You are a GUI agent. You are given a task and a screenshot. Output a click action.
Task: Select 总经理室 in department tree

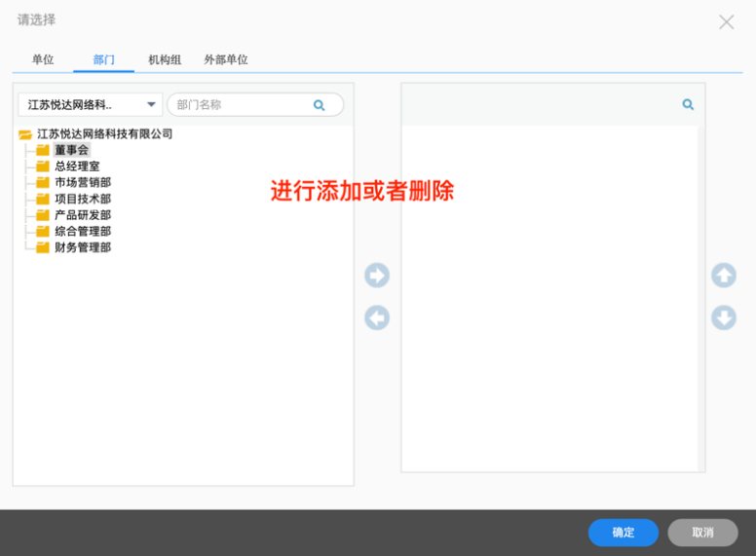(77, 167)
